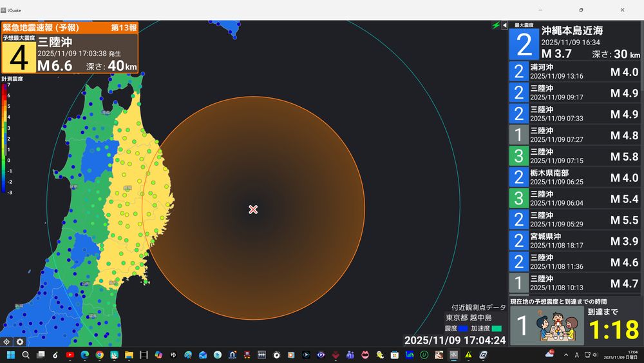
Task: Open the purple eye taskbar icon
Action: point(321,355)
